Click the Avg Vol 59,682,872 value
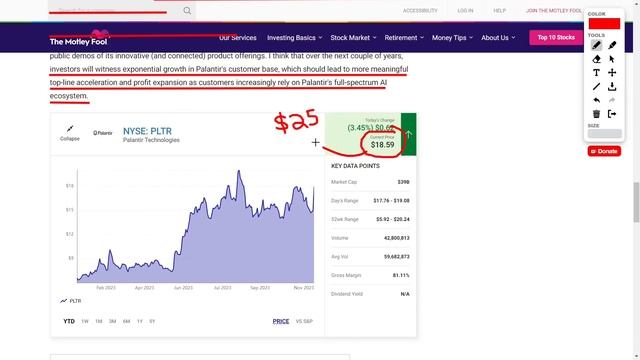The width and height of the screenshot is (640, 360). 397,257
